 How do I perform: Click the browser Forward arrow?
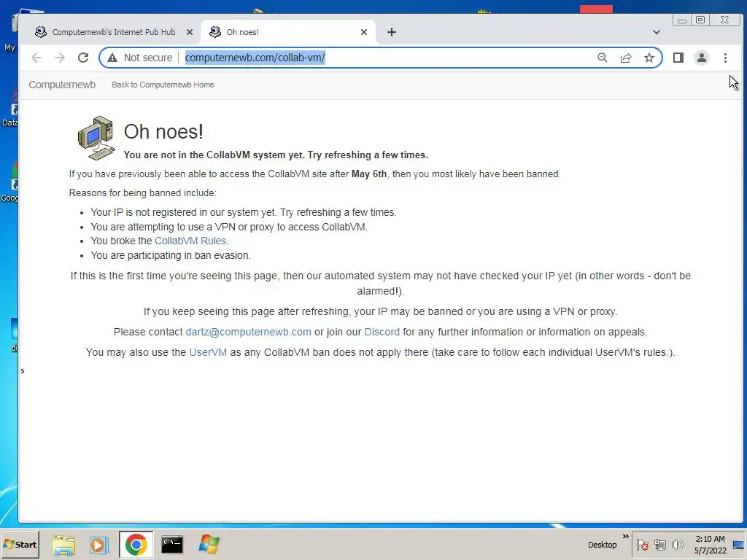click(60, 58)
